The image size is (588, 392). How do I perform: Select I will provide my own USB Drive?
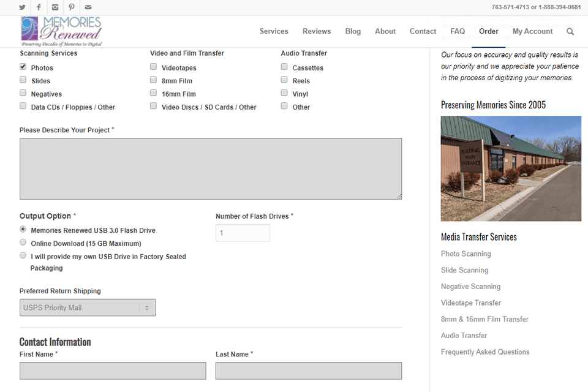[x=23, y=255]
